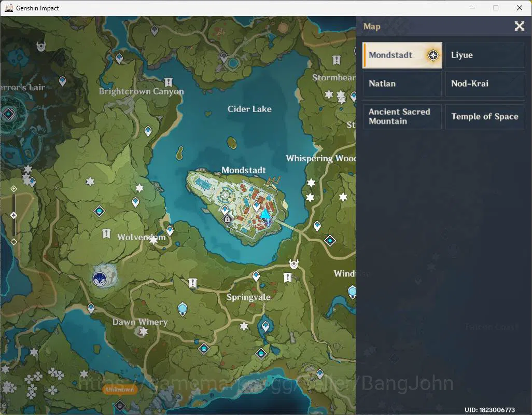Click the orange Unknown map label
The height and width of the screenshot is (415, 532).
coord(119,390)
